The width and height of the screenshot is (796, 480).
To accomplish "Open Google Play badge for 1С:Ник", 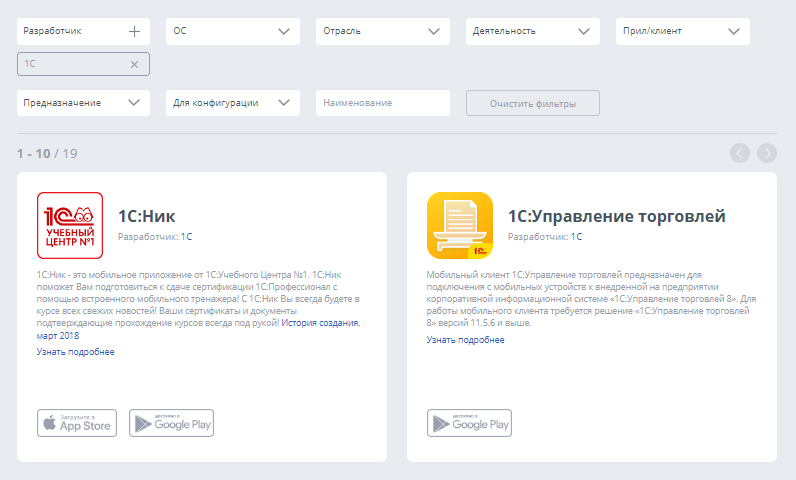I will (x=171, y=423).
